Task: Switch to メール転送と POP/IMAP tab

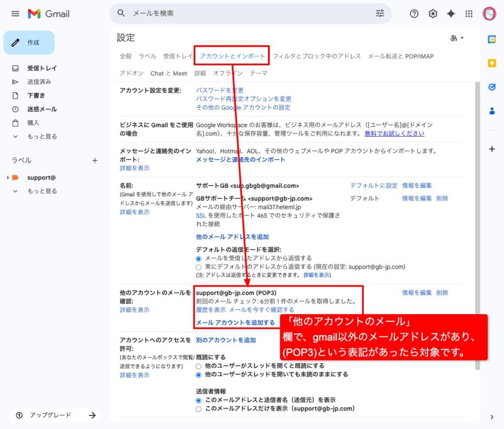Action: [400, 56]
